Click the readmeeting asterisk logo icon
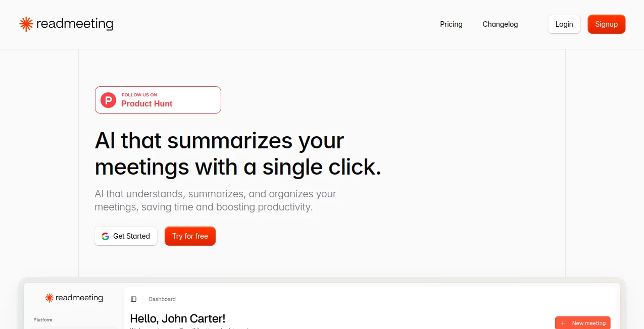 coord(26,24)
